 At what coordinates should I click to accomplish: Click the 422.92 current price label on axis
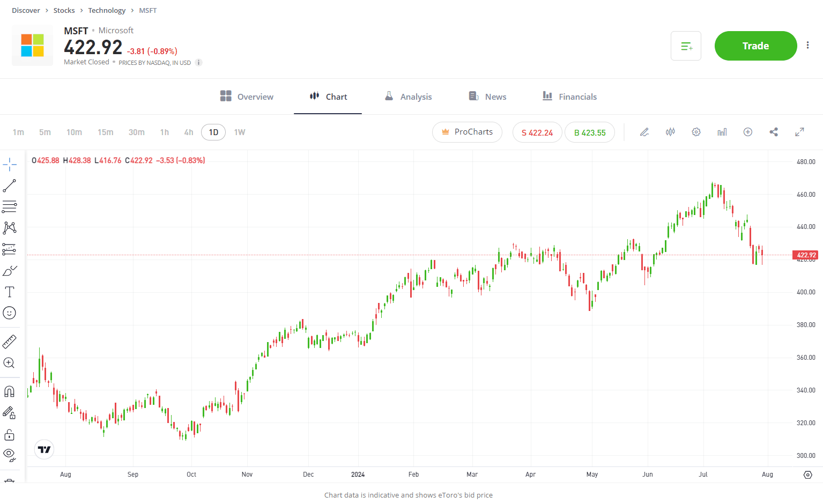[805, 255]
